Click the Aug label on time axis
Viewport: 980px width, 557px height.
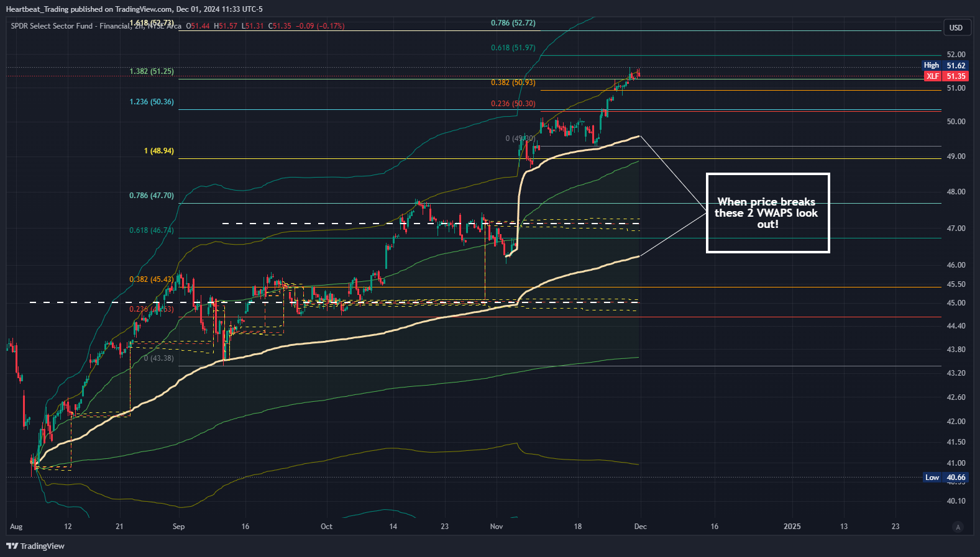(x=16, y=527)
